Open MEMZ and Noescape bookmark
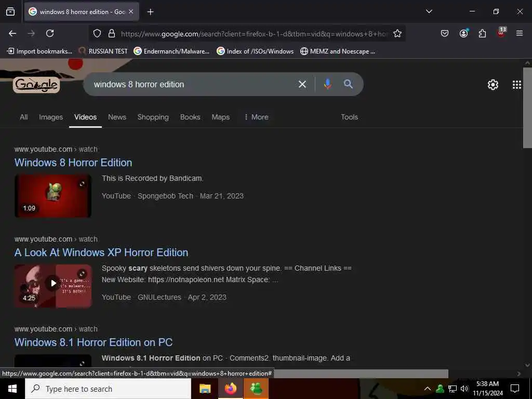532x399 pixels. coord(338,51)
